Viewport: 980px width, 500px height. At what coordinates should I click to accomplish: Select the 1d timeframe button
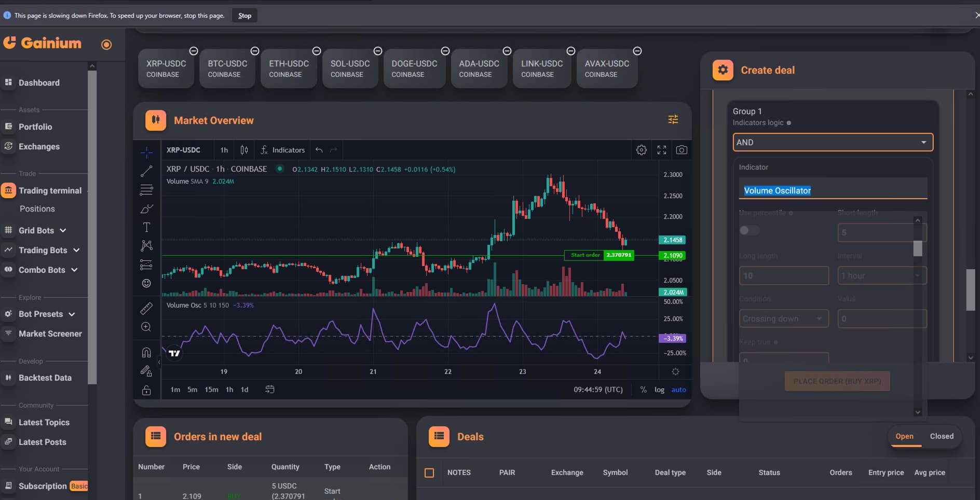point(244,390)
